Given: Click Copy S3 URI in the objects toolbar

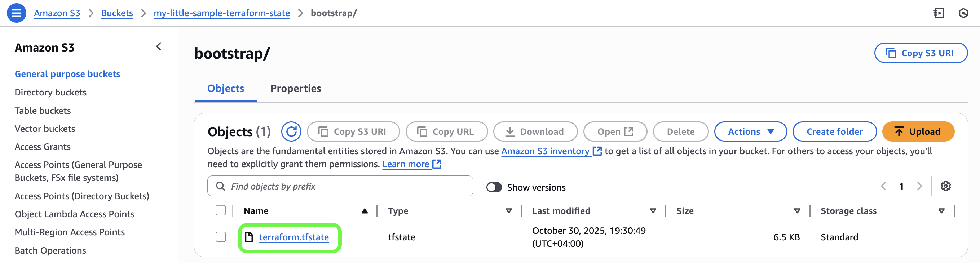Looking at the screenshot, I should coord(353,131).
